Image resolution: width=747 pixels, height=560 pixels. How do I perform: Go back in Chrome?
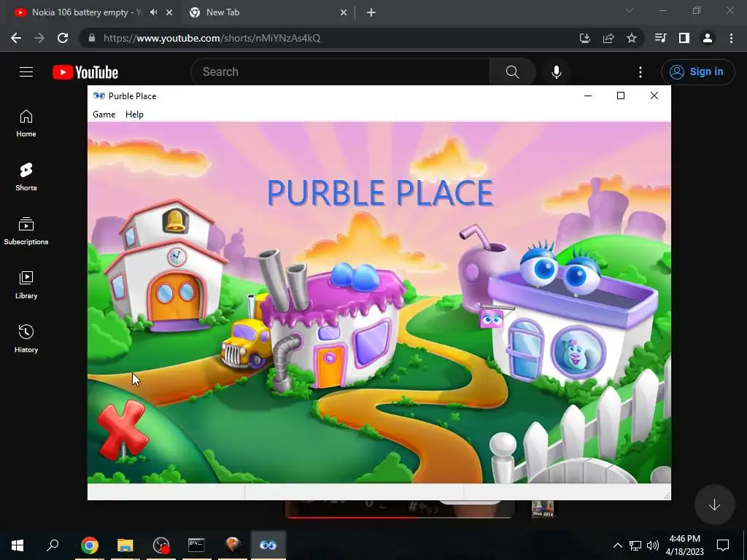tap(16, 38)
